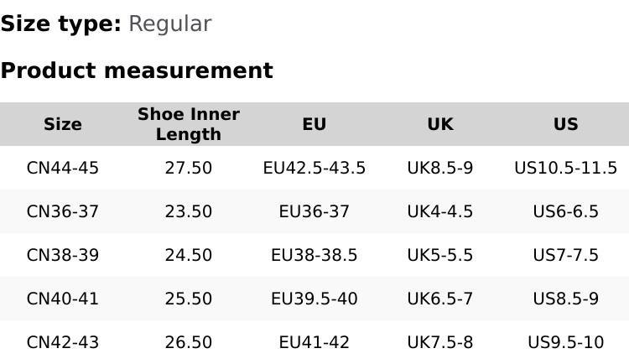Select the EU42.5-43.5 cell
Screen dimensions: 629x364
click(x=314, y=168)
